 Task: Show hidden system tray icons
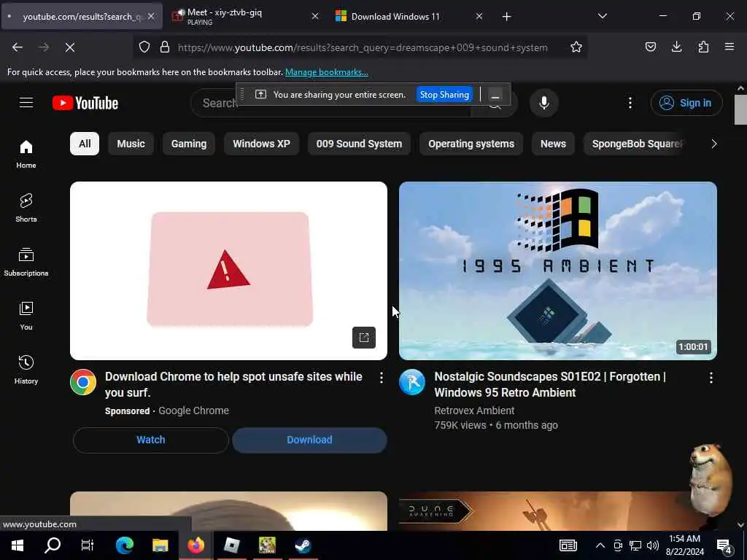tap(600, 545)
